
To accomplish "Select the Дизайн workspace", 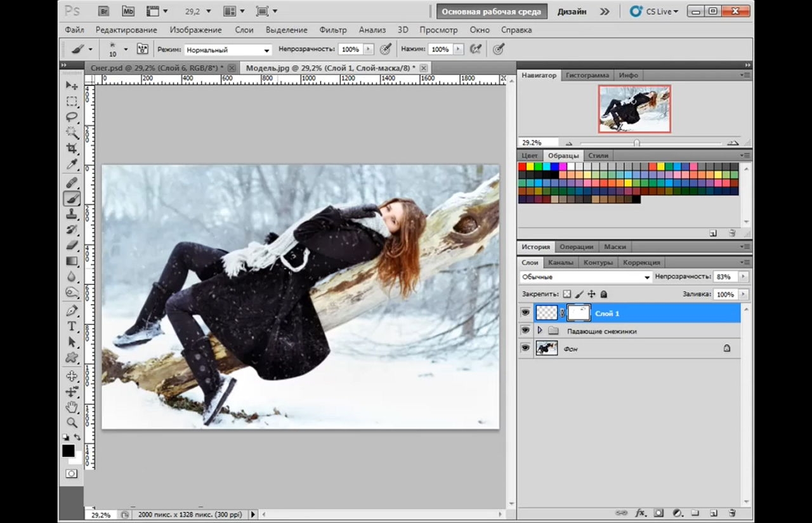I will (572, 11).
